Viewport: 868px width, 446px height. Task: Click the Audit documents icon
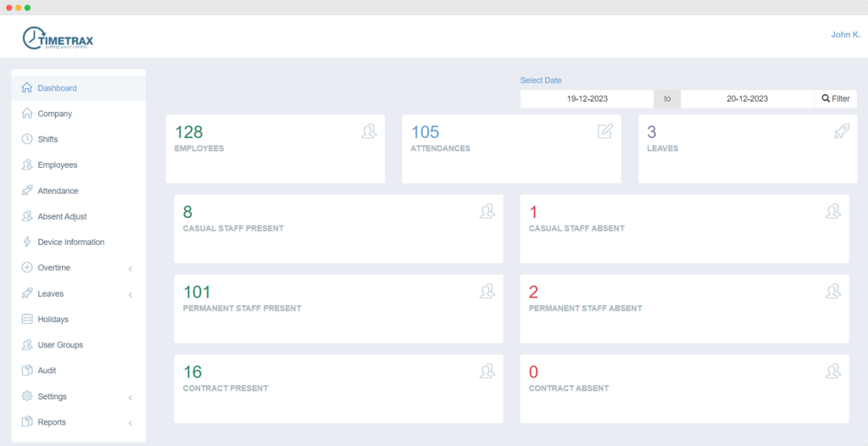27,371
